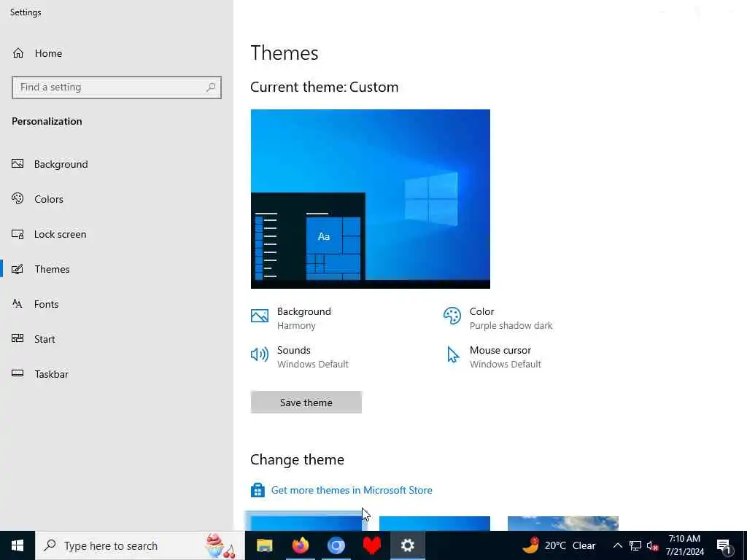Open the theme Background Harmony option
This screenshot has height=560, width=747.
(x=304, y=318)
